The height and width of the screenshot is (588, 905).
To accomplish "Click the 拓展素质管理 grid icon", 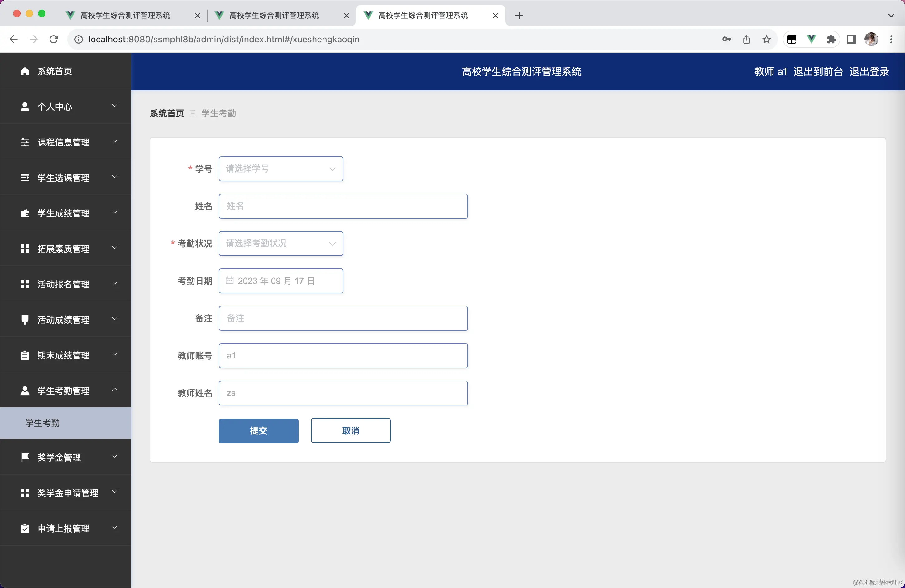I will 25,248.
